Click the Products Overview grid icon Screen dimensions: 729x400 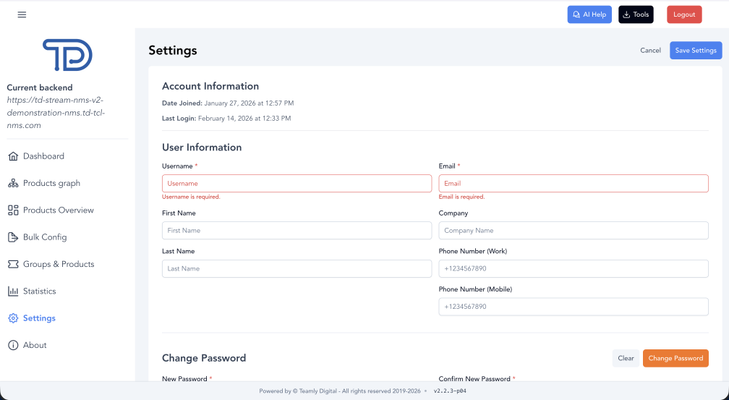[13, 211]
